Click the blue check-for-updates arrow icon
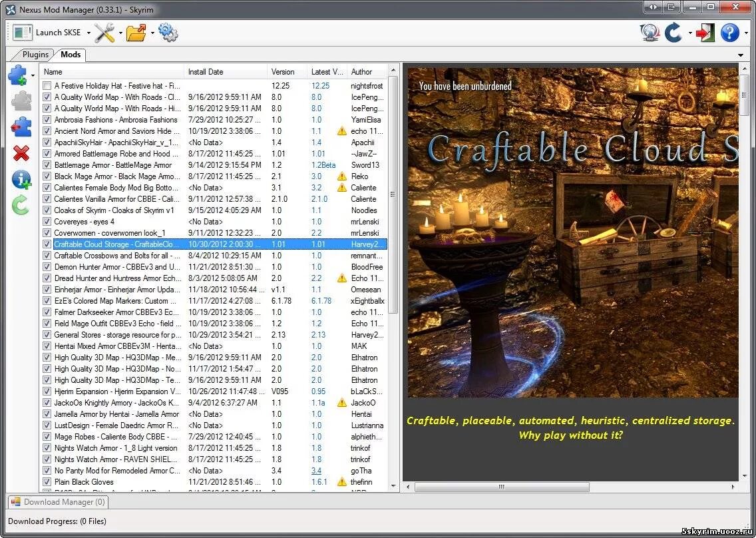This screenshot has height=538, width=756. (x=673, y=33)
